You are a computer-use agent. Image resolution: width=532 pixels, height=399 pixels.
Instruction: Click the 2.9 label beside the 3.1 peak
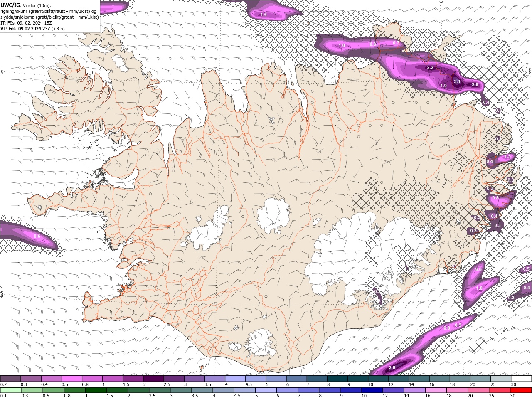(x=475, y=84)
